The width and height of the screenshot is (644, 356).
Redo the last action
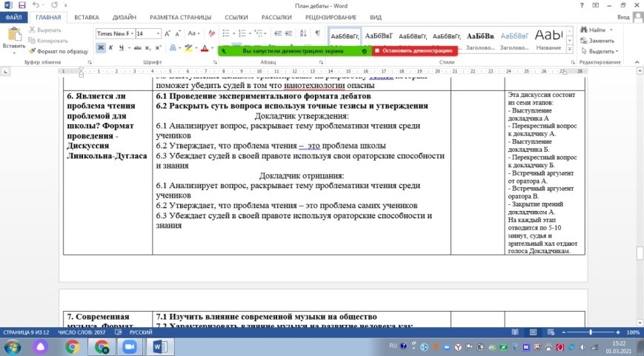tap(55, 5)
